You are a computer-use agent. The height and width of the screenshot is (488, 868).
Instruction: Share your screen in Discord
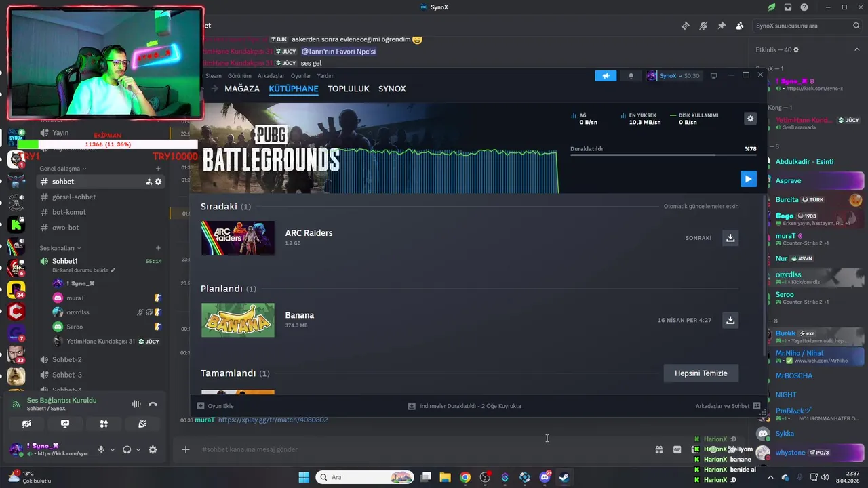tap(65, 424)
